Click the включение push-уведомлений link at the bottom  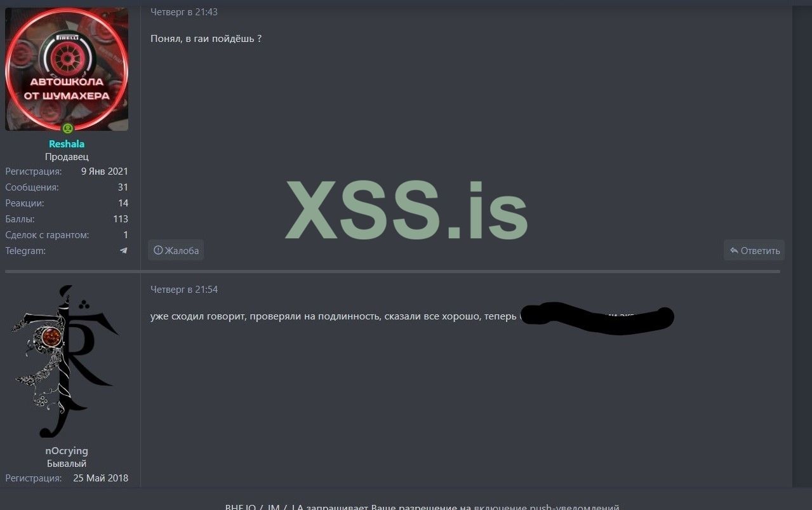(x=547, y=507)
